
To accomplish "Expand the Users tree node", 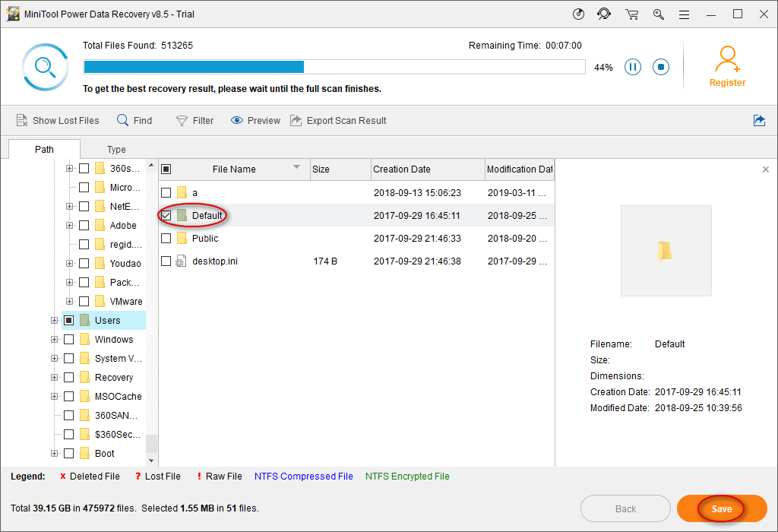I will point(54,321).
